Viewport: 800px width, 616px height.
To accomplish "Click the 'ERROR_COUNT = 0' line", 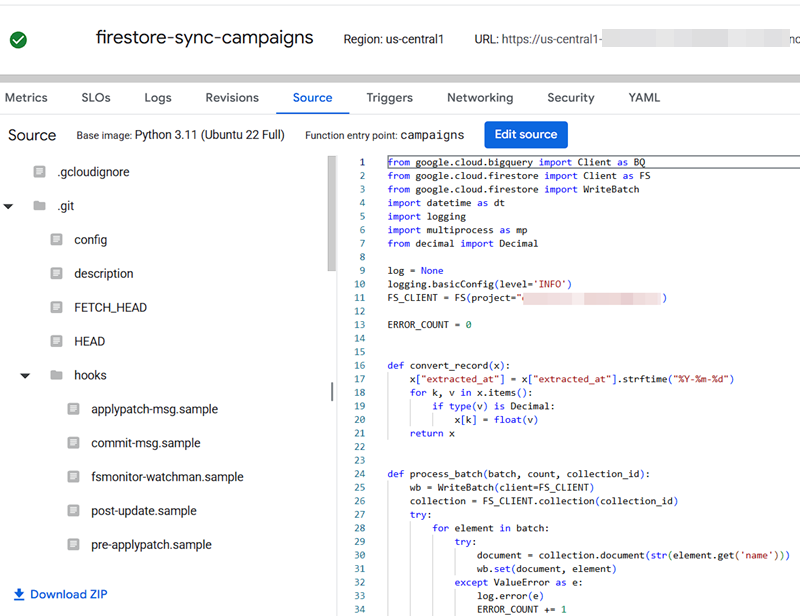I will (x=429, y=325).
